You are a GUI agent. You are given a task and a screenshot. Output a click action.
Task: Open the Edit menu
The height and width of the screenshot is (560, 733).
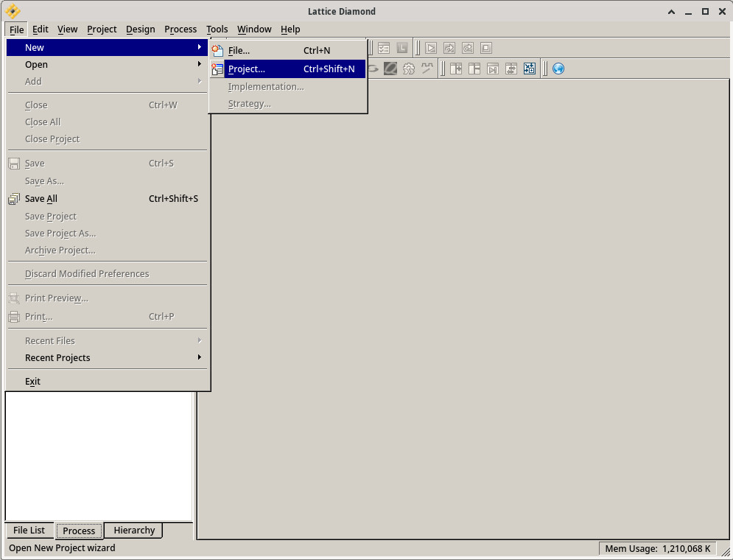pyautogui.click(x=41, y=29)
